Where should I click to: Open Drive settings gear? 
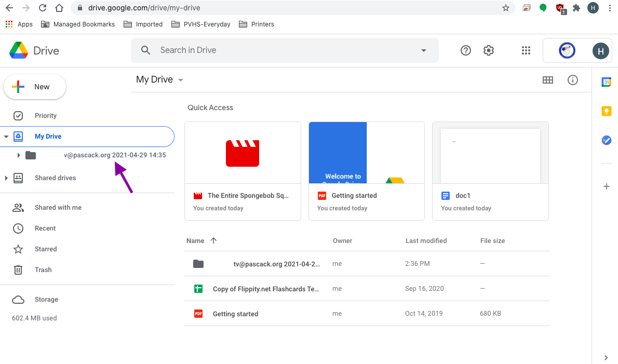[x=489, y=50]
